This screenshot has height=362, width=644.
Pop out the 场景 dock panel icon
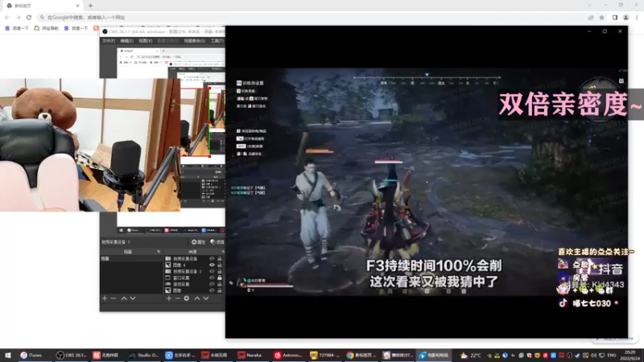[159, 252]
